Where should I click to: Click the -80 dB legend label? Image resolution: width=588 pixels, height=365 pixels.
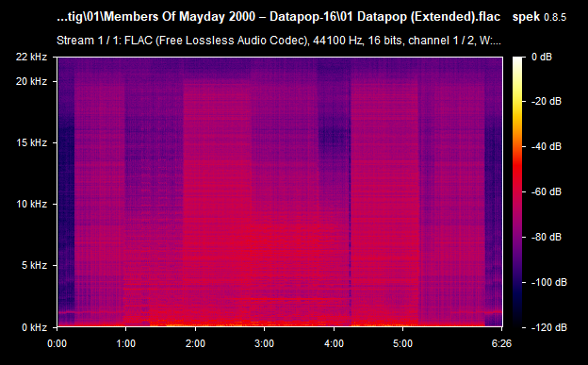pos(547,237)
